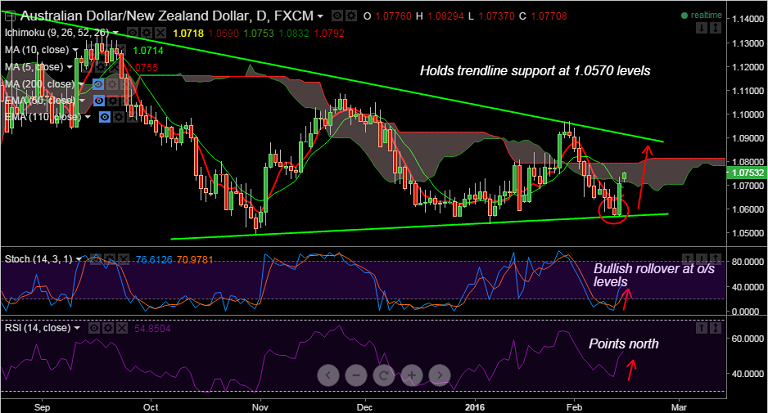This screenshot has height=413, width=768.
Task: Click the 60.0000 RSI axis label
Action: click(748, 339)
